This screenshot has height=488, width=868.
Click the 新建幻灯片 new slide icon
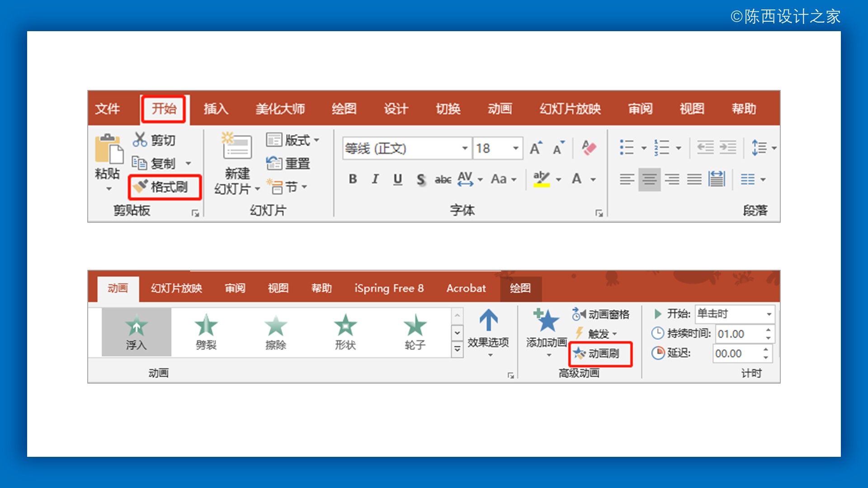point(236,145)
